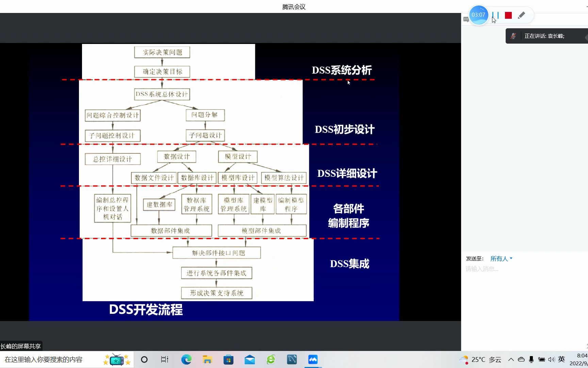
Task: Click the DSS集成 stage label
Action: 349,264
